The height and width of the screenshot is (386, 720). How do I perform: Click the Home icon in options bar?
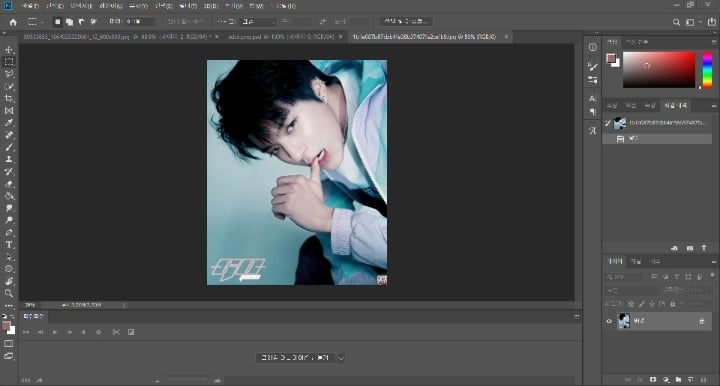coord(13,22)
